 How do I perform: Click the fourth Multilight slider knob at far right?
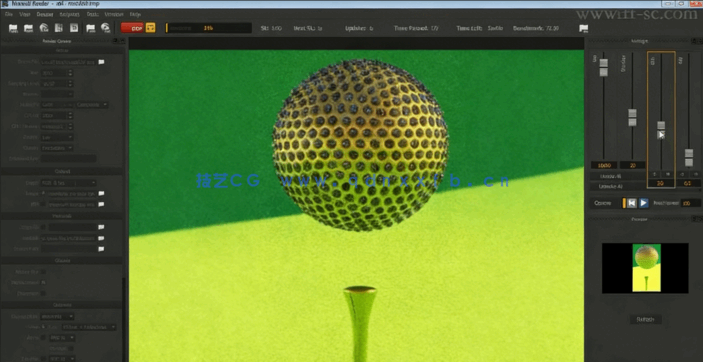[x=689, y=158]
